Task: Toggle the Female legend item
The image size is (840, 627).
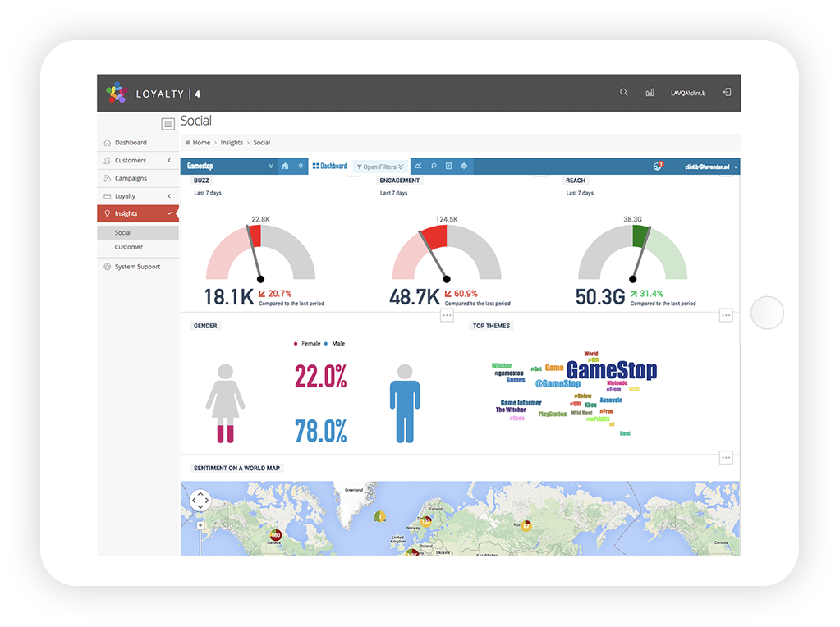Action: pyautogui.click(x=307, y=344)
